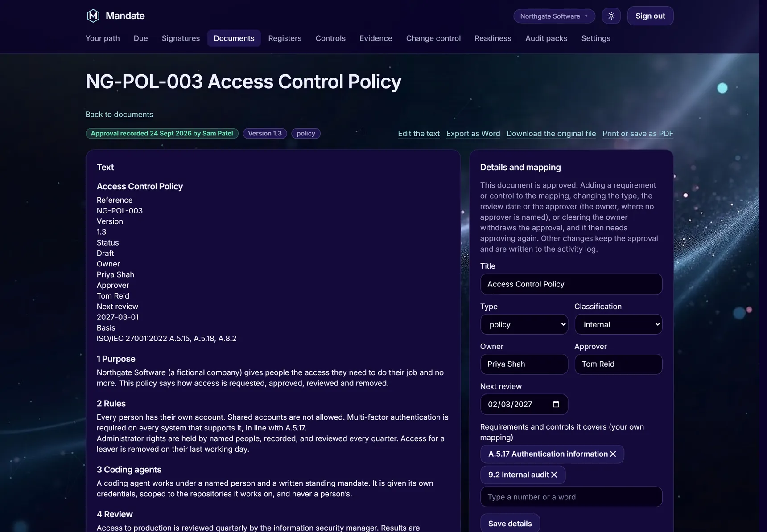Expand the Type policy dropdown
This screenshot has width=767, height=532.
coord(524,324)
